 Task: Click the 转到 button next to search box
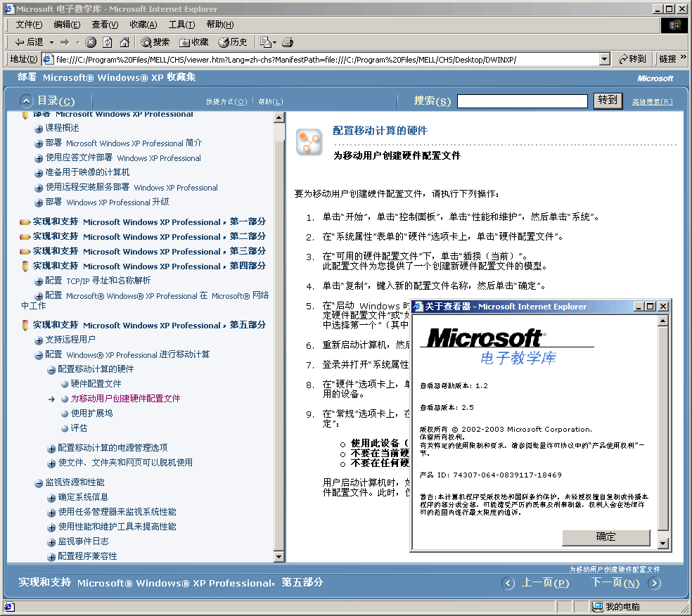coord(608,101)
